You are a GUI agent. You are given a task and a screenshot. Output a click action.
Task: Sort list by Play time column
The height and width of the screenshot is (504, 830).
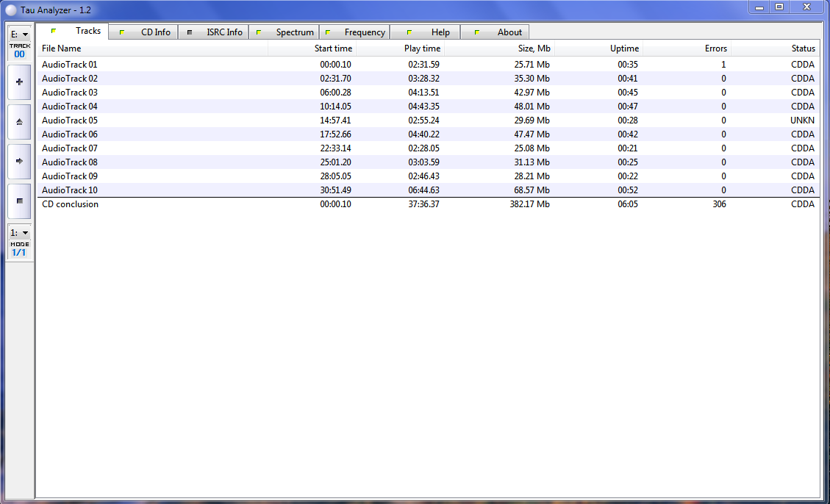[422, 48]
